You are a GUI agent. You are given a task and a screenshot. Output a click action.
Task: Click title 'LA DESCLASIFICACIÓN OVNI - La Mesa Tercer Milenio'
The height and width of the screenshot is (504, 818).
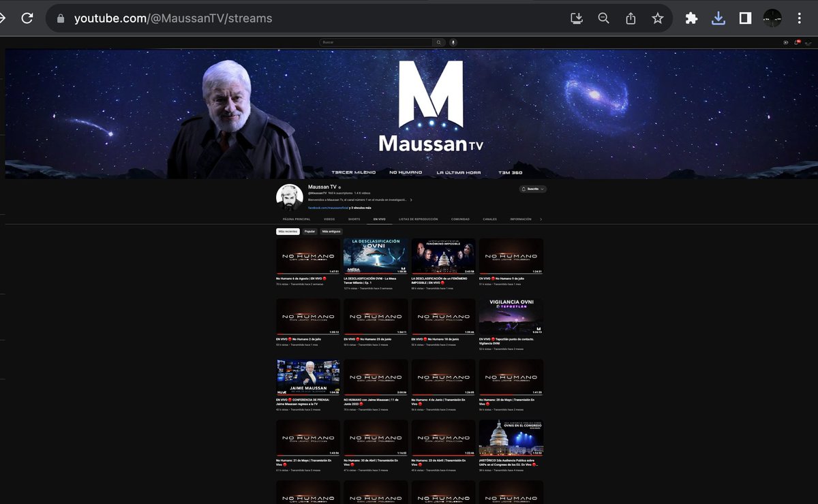point(370,280)
